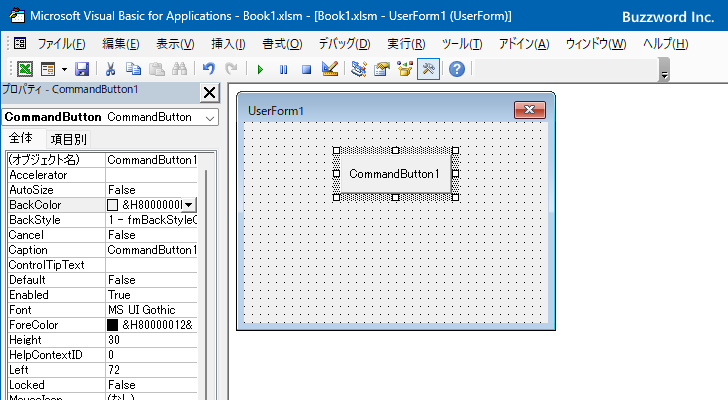
Task: Open Find with the binoculars icon
Action: pos(179,69)
